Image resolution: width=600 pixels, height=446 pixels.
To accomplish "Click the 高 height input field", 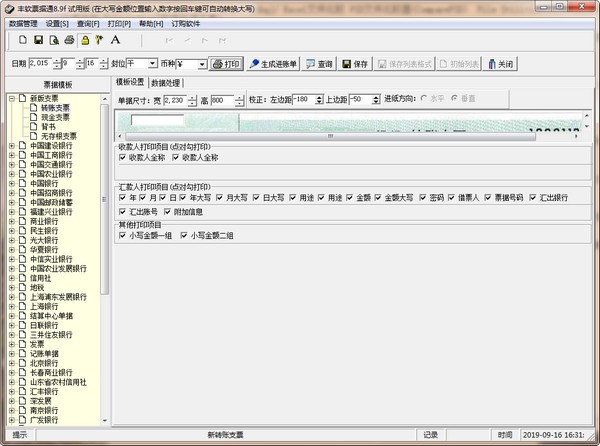I will coord(222,101).
